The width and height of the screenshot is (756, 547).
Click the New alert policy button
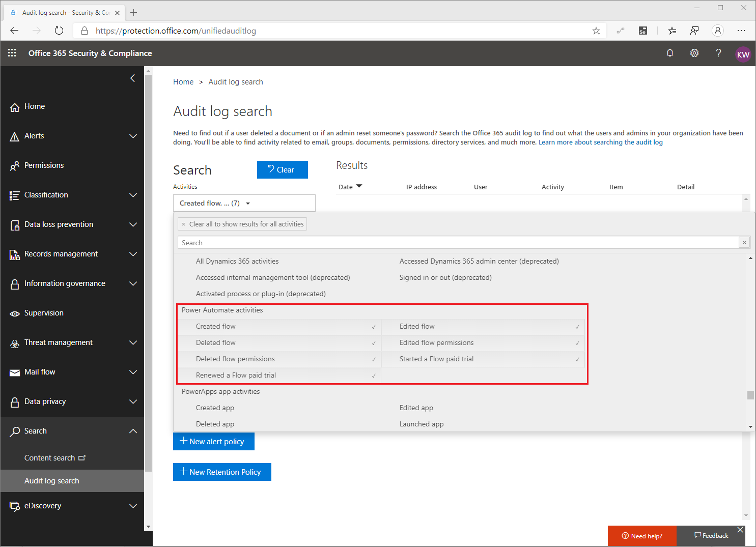pyautogui.click(x=213, y=441)
